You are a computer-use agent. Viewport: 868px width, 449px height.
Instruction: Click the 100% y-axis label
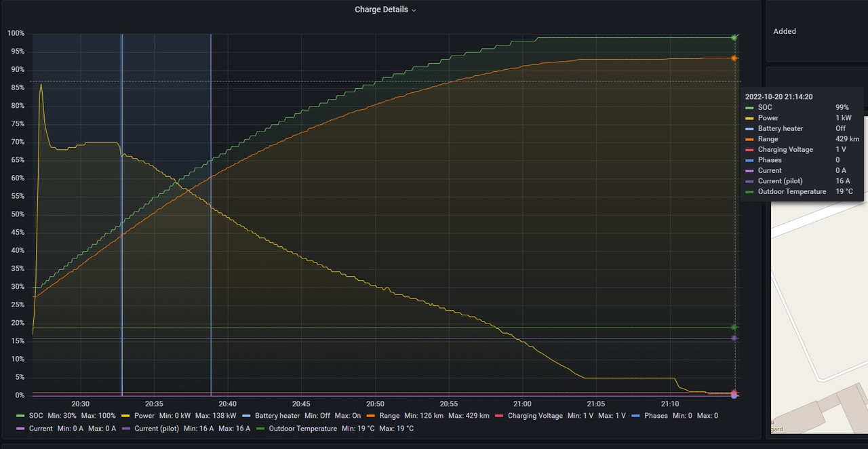16,33
